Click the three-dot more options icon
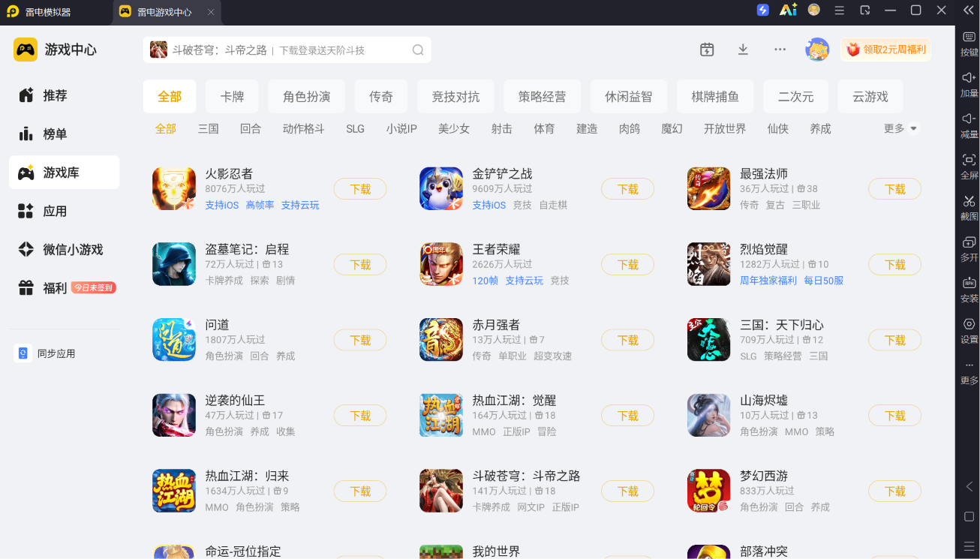This screenshot has height=559, width=980. [x=780, y=50]
